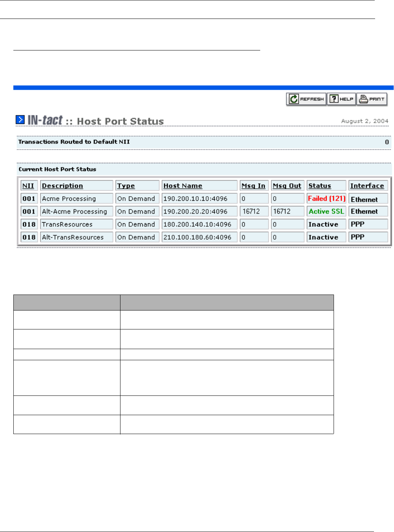
Task: Click PPP interface in Alt-TransResources row
Action: tap(358, 237)
